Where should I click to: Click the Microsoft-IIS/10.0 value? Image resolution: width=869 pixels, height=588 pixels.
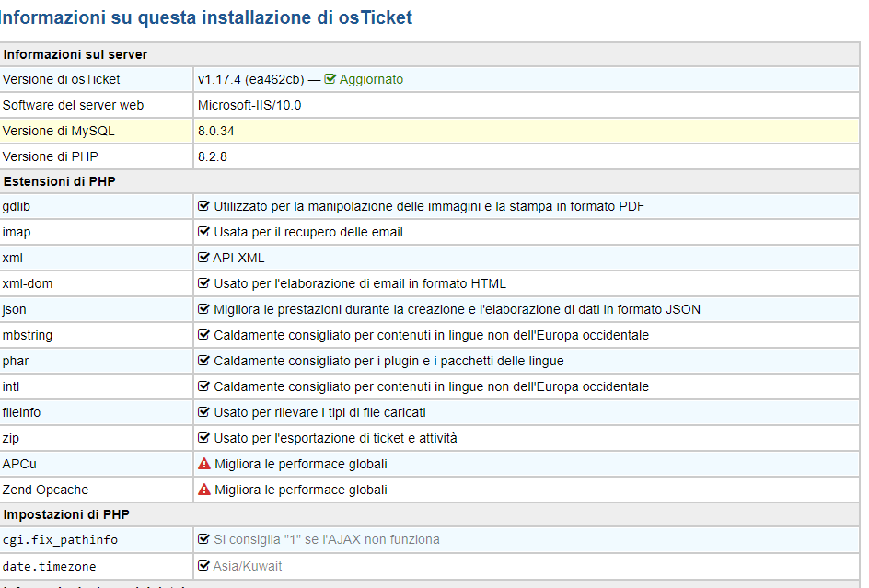(x=249, y=105)
